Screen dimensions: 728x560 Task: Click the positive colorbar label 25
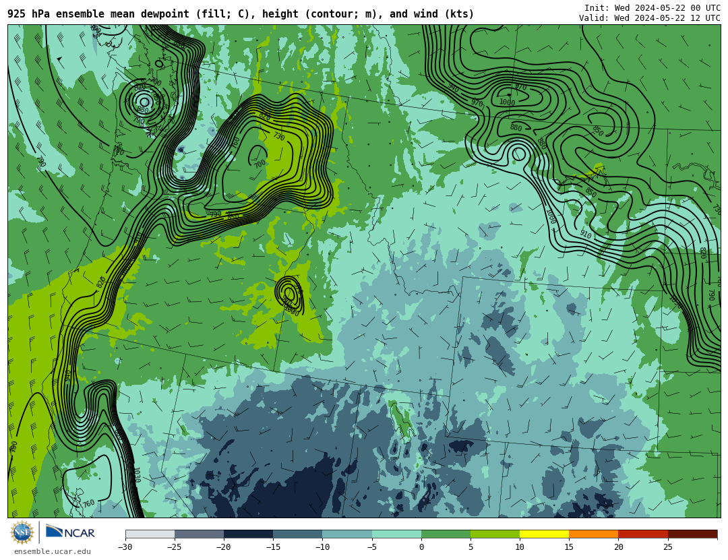click(x=667, y=547)
